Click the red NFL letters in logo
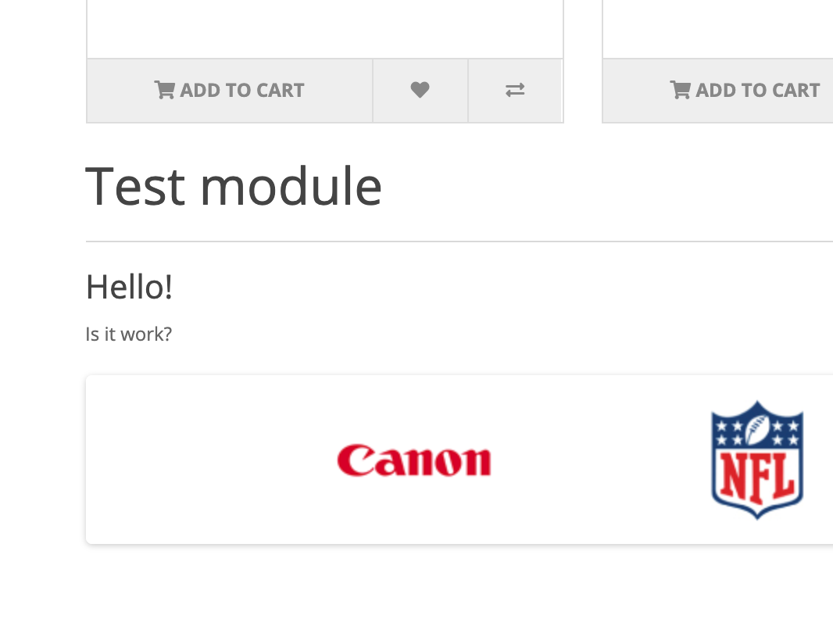 pos(757,478)
